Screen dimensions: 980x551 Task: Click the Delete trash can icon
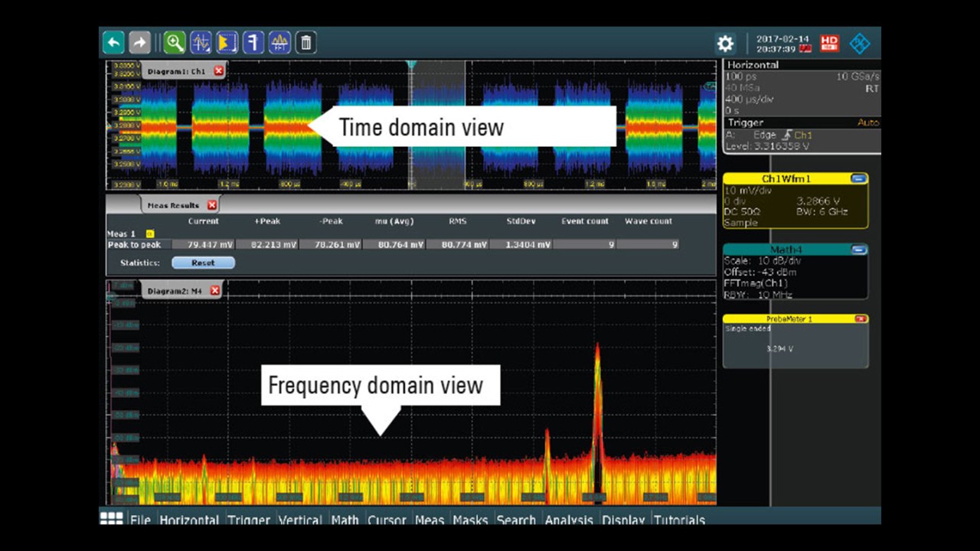(x=305, y=42)
